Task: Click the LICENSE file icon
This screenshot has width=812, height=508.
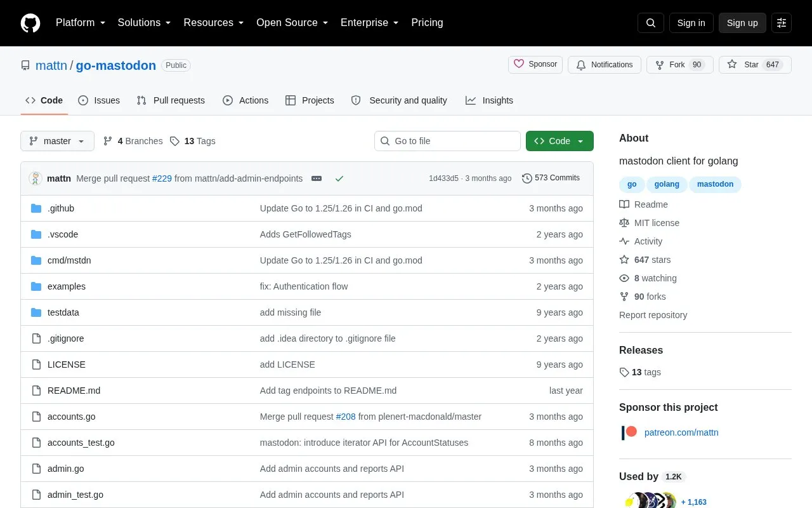Action: pos(36,364)
